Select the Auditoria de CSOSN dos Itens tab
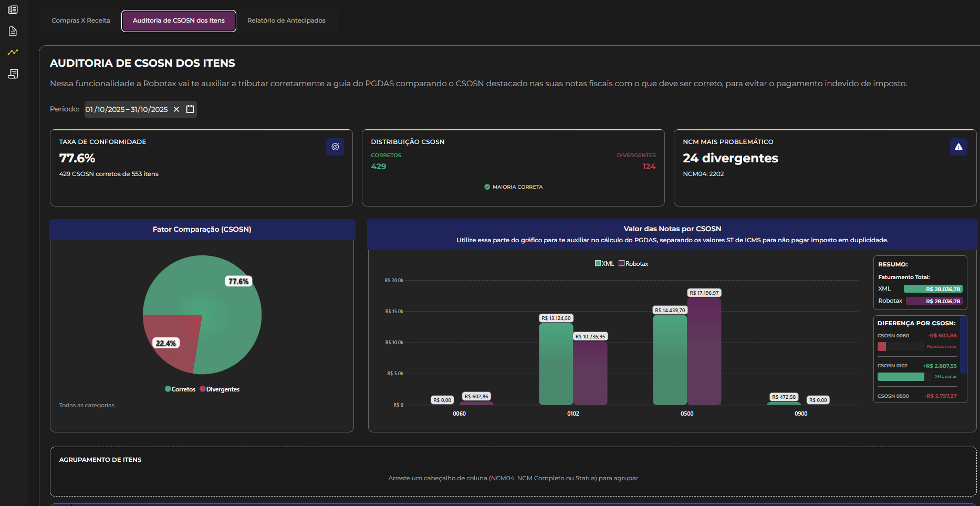This screenshot has height=506, width=980. [179, 20]
